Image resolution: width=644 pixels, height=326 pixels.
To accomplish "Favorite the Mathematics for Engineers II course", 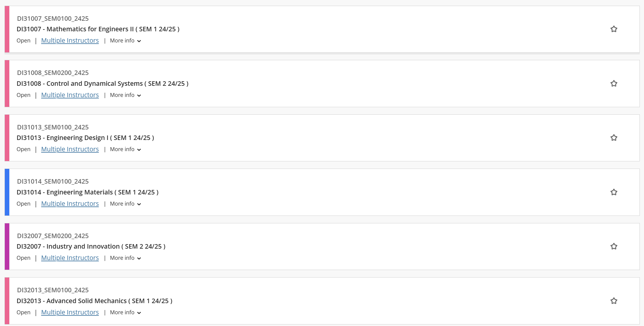I will (x=614, y=29).
